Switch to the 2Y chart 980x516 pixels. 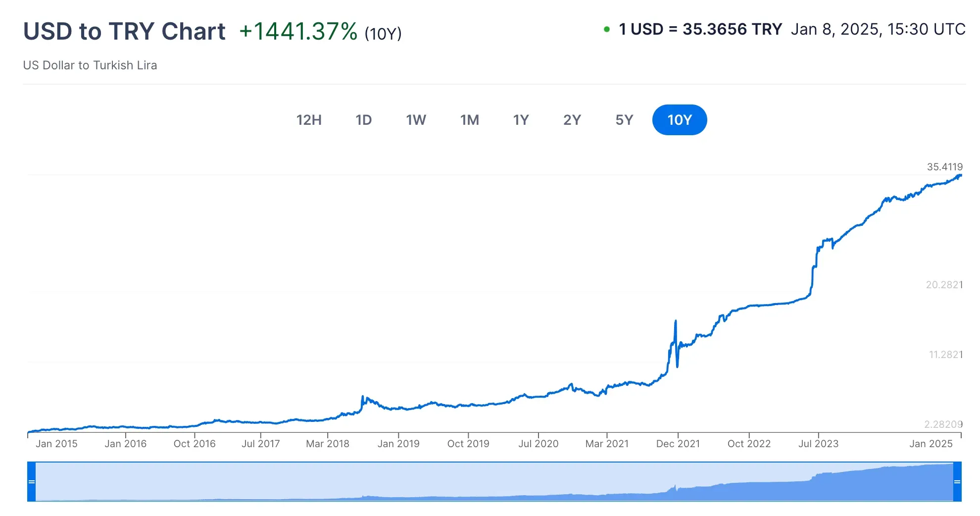click(x=572, y=120)
